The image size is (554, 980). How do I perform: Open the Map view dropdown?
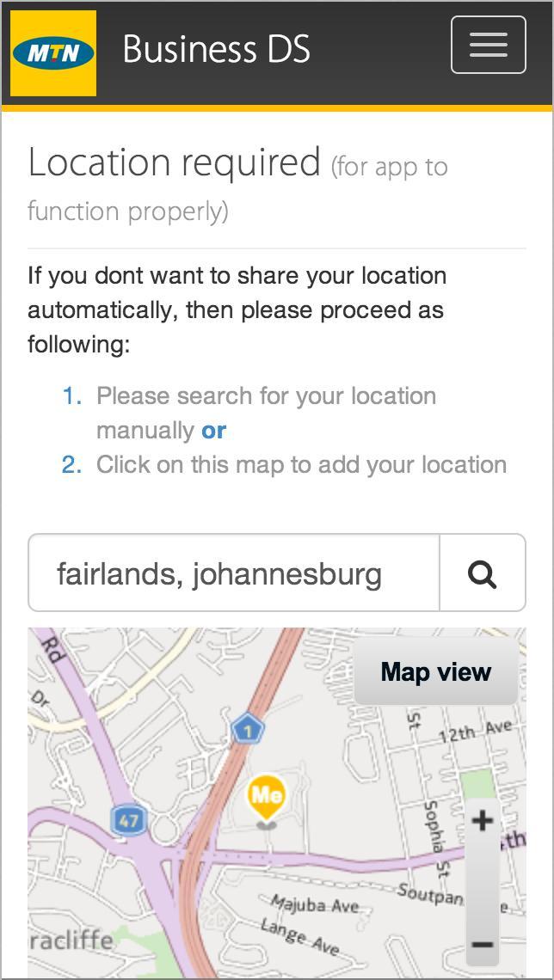pyautogui.click(x=436, y=671)
